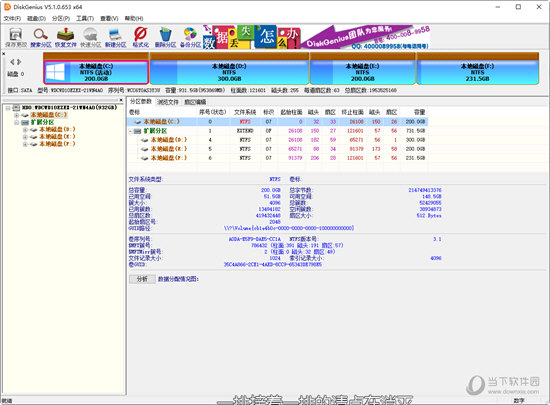Select 本地磁盘(C:) label in the left tree
The height and width of the screenshot is (405, 550).
pyautogui.click(x=48, y=115)
